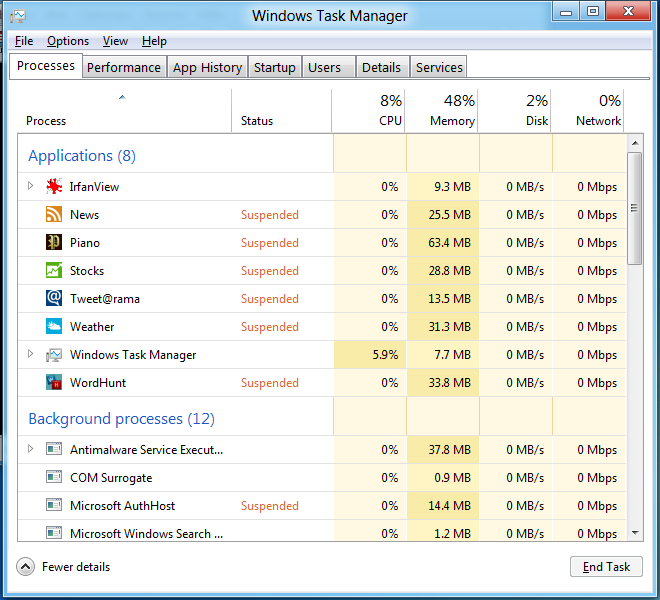The height and width of the screenshot is (600, 660).
Task: Select the WordHunt process name
Action: coord(98,383)
